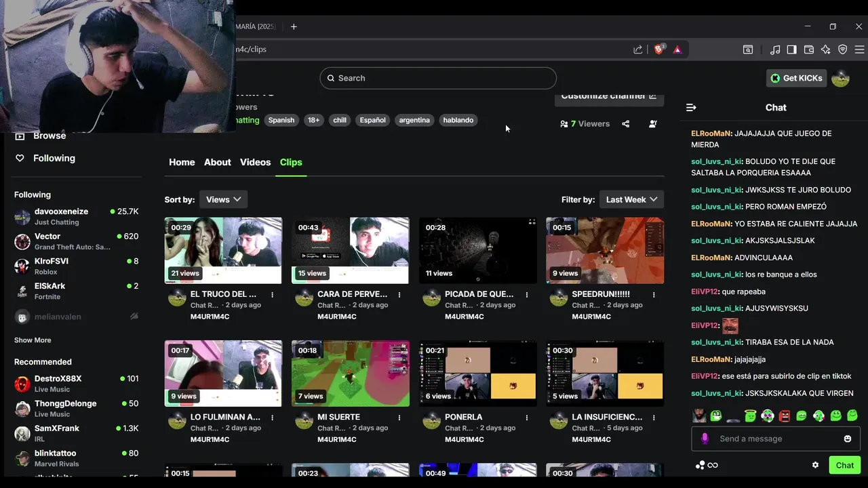Switch to the About tab
Image resolution: width=868 pixels, height=488 pixels.
[x=218, y=162]
